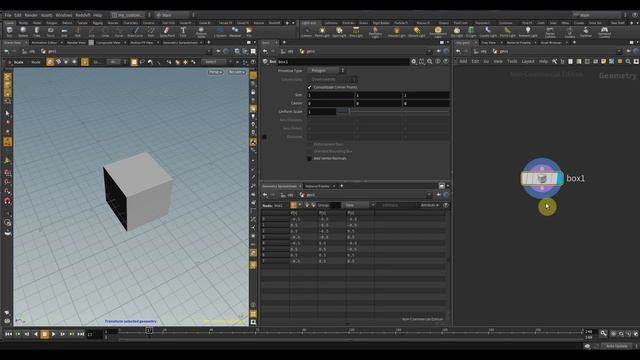Viewport: 640px width, 360px height.
Task: Select the Grid shelf tool
Action: click(64, 32)
